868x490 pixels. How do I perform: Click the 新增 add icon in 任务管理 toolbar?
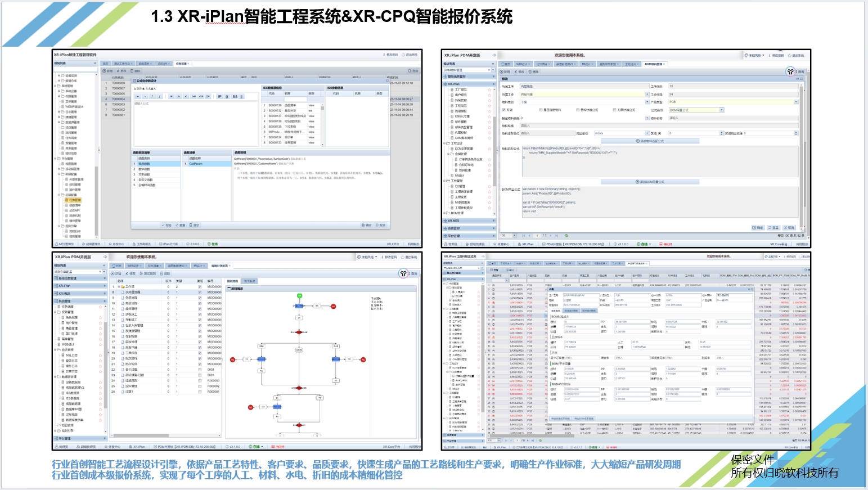(104, 71)
